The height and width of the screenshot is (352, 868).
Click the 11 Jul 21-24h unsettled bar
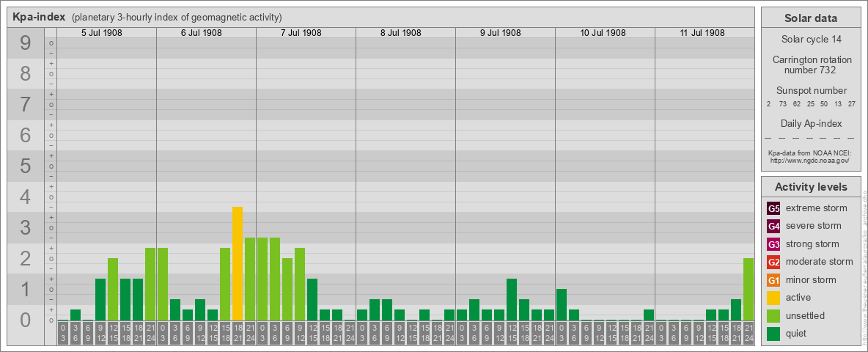748,290
